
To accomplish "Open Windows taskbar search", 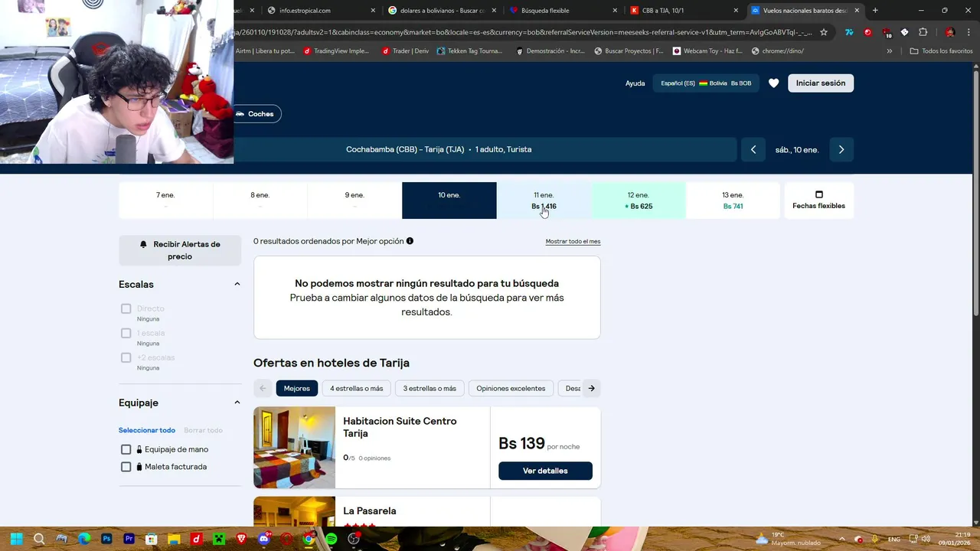I will 39,539.
